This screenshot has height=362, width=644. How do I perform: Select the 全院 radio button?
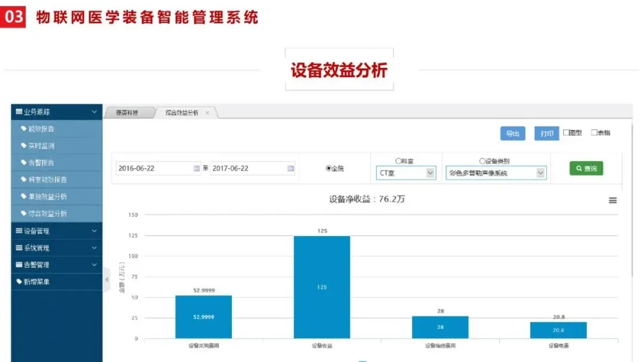click(329, 168)
